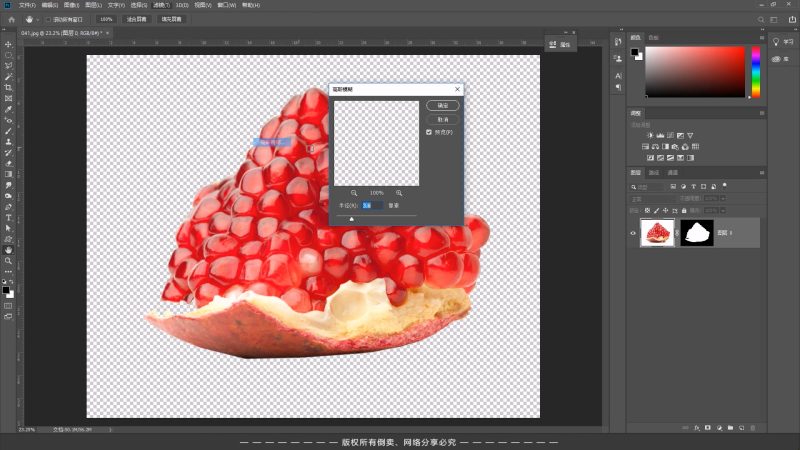
Task: Click the radius value input field
Action: 367,205
